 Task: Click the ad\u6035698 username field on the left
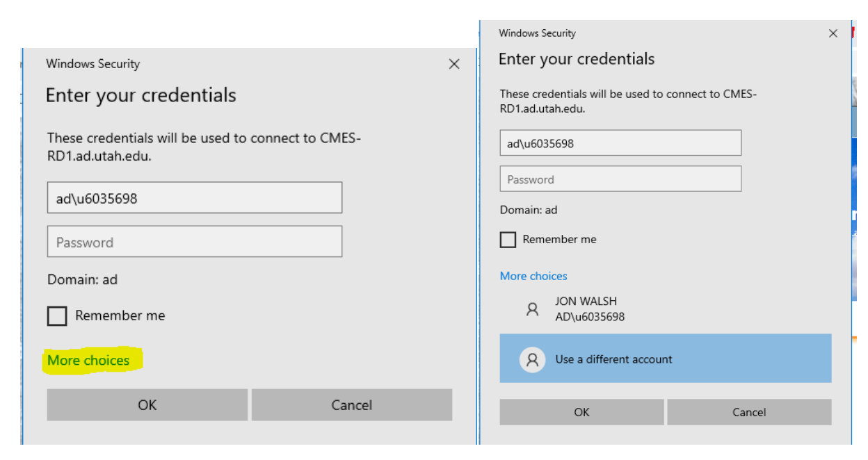click(x=194, y=197)
